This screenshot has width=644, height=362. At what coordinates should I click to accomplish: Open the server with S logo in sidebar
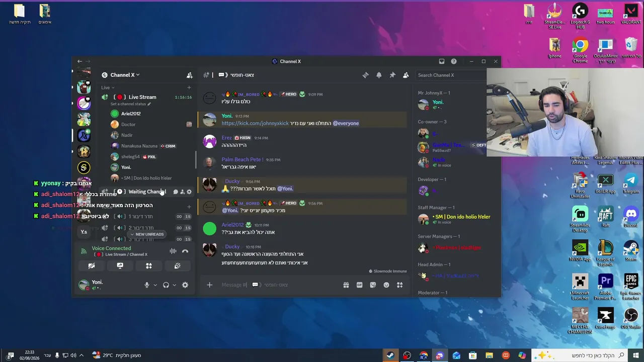84,167
